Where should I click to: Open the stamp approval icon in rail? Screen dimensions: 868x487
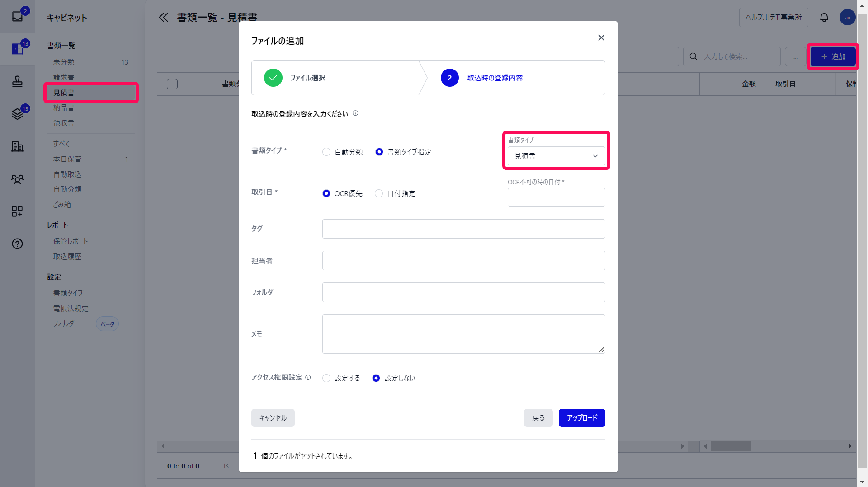point(17,81)
